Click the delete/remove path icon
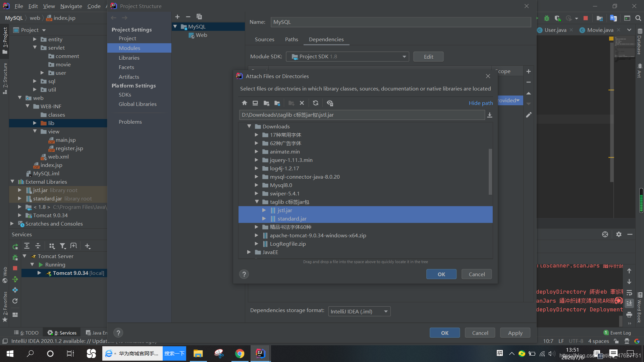Viewport: 644px width, 362px height. coord(302,103)
